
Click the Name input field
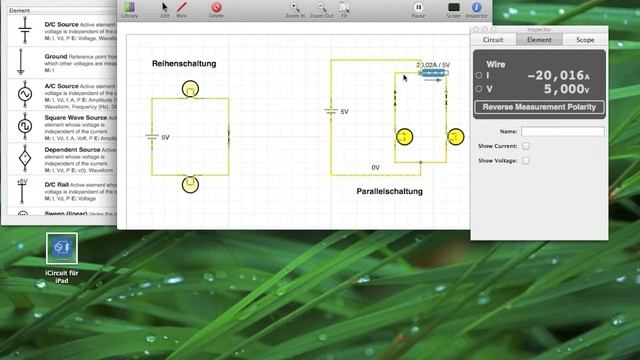[x=562, y=131]
